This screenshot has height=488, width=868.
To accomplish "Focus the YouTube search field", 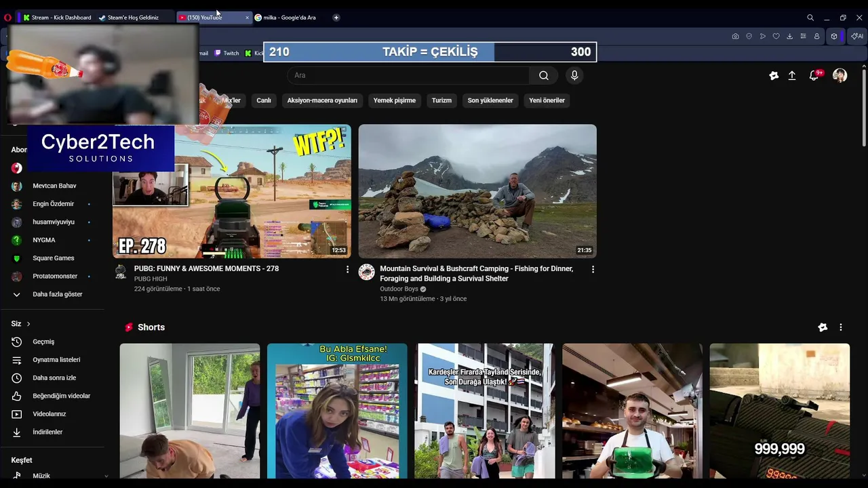I will 408,75.
